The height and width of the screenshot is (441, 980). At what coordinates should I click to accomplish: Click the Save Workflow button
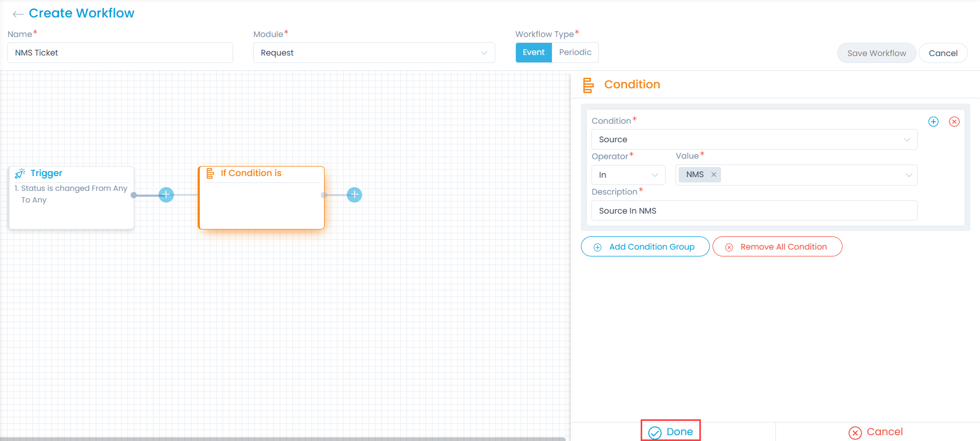pyautogui.click(x=876, y=53)
